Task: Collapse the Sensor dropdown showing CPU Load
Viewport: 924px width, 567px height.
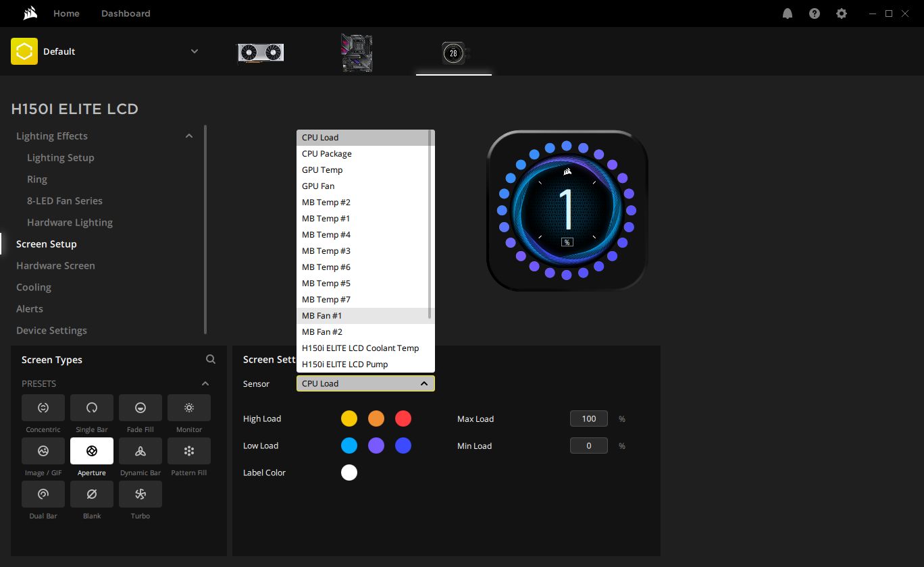Action: pyautogui.click(x=365, y=383)
